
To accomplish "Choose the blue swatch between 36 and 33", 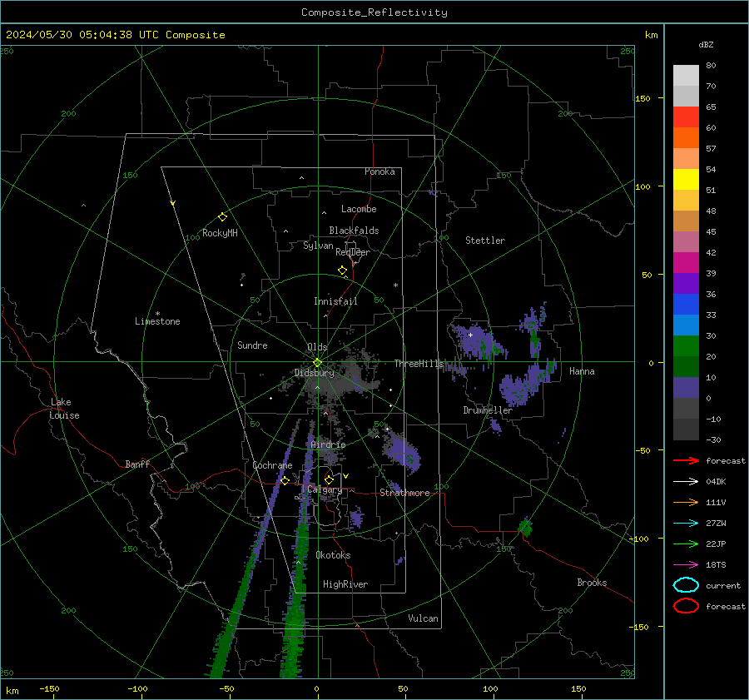I will click(x=686, y=304).
